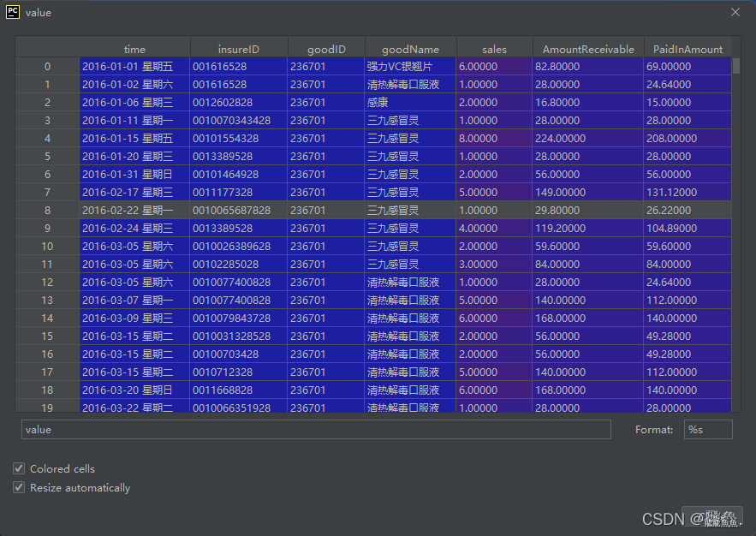Toggle the Resize automatically checkbox

pos(19,487)
